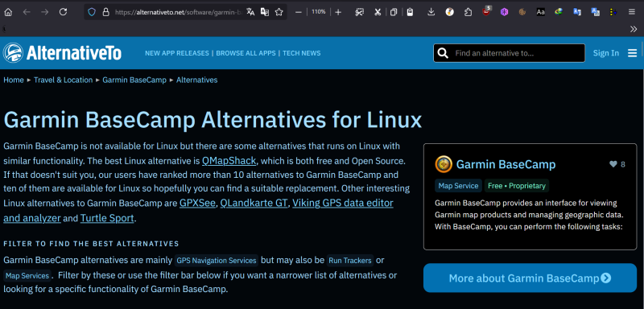Click the browser back arrow

(27, 12)
